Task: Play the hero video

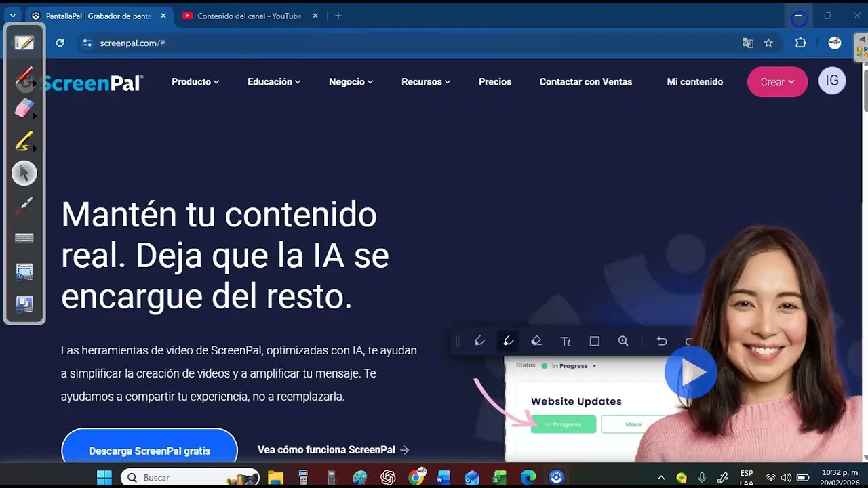Action: 690,371
